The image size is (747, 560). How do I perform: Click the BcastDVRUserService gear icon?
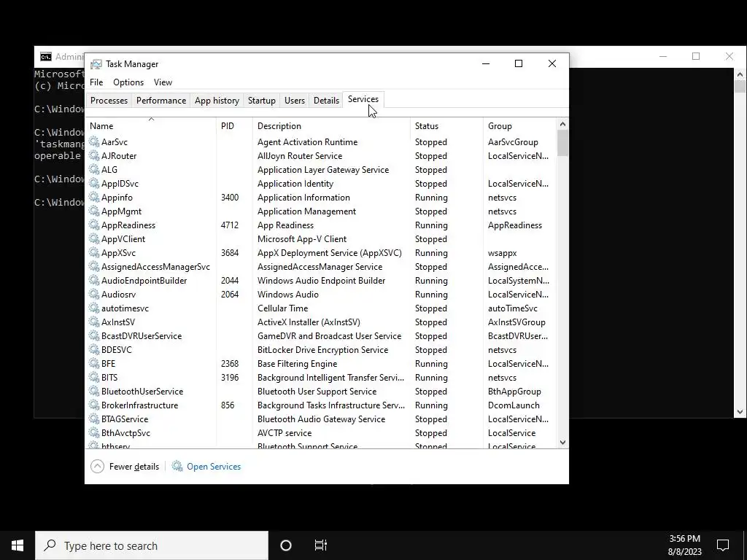pyautogui.click(x=94, y=335)
